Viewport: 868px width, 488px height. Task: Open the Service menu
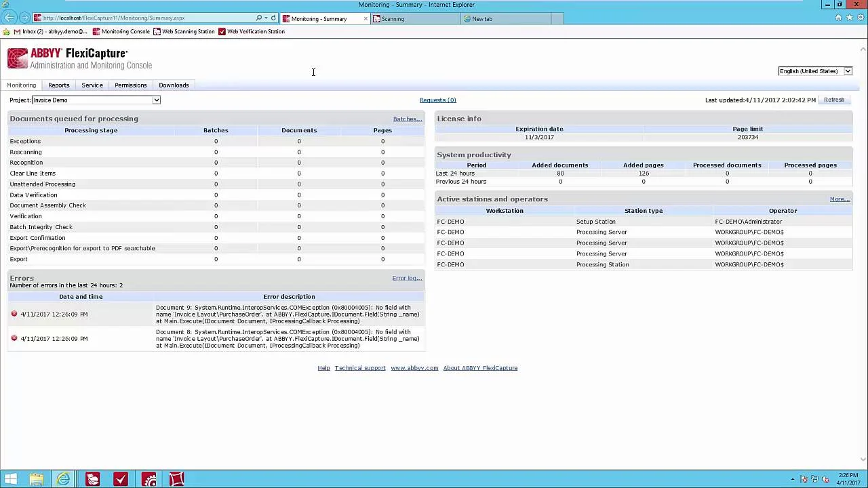92,85
